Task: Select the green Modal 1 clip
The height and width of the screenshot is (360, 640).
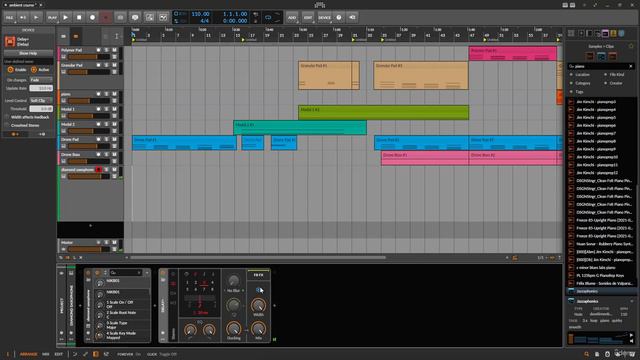Action: [x=383, y=112]
